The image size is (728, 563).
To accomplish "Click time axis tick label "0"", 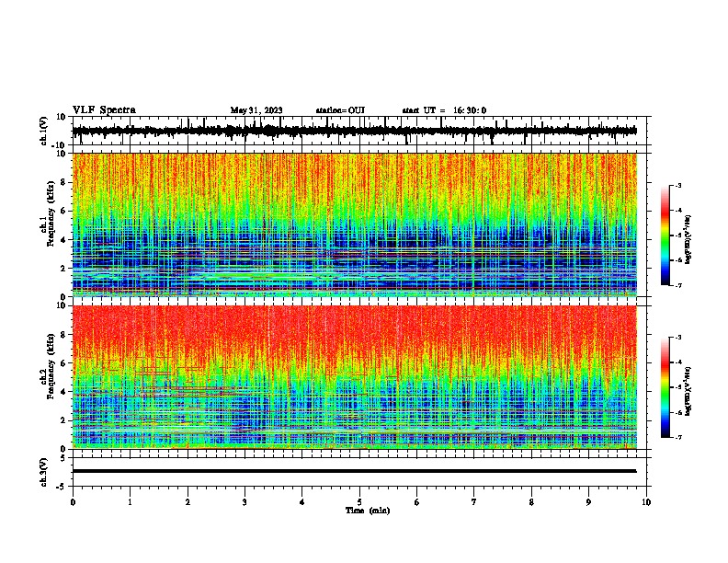I will (x=73, y=502).
